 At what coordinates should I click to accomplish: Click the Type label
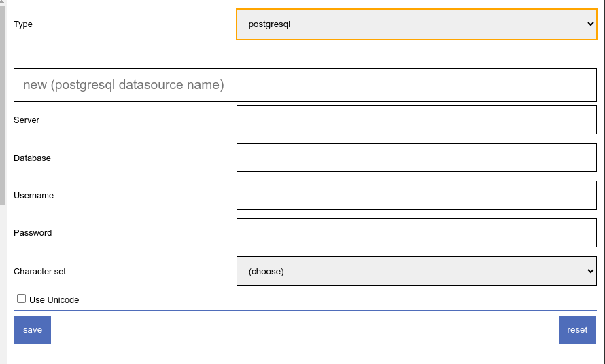(23, 24)
